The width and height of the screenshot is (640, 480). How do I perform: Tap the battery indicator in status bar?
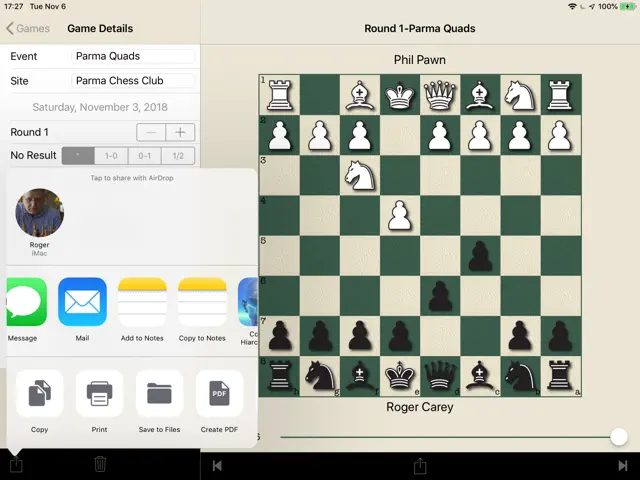point(627,6)
